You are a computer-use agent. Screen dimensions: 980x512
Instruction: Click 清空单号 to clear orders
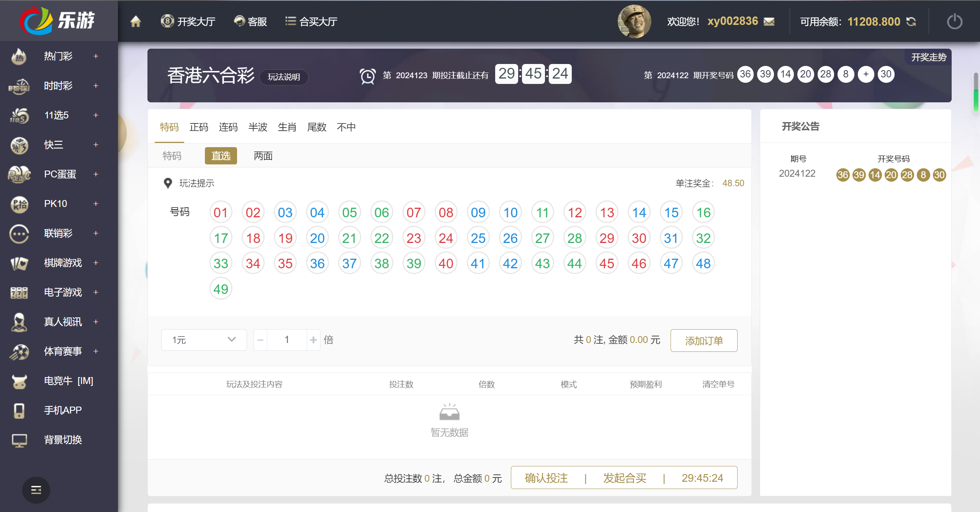click(718, 384)
